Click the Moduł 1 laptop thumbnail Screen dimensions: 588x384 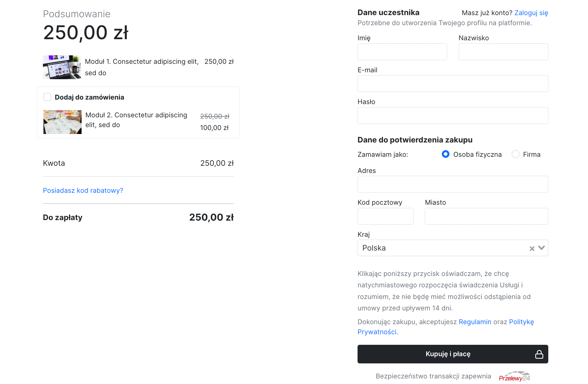[x=62, y=67]
